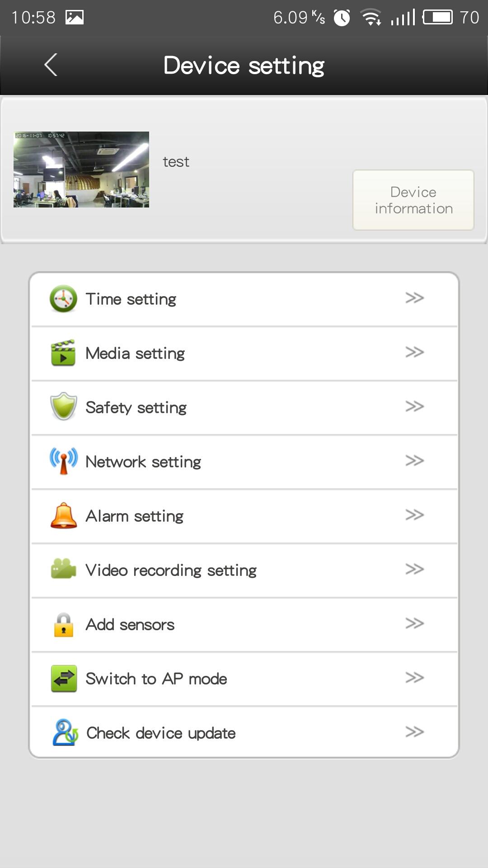Screen dimensions: 488x868
Task: Open the Safety setting menu item
Action: pyautogui.click(x=244, y=407)
